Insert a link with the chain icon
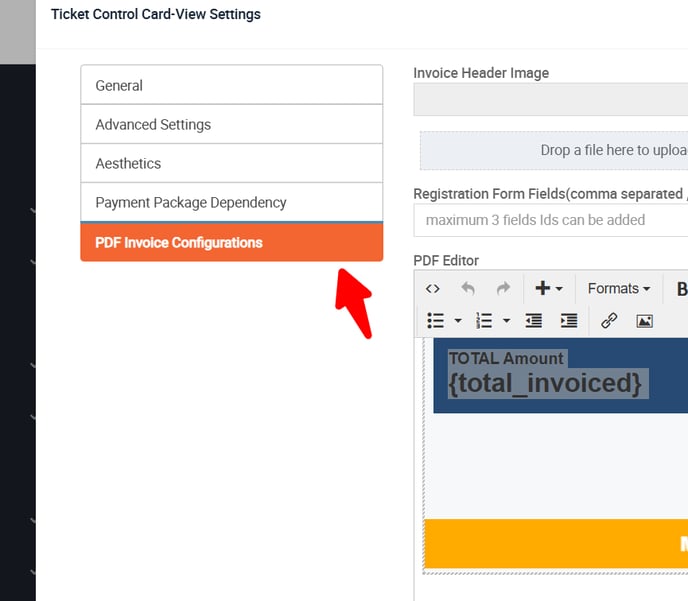This screenshot has width=688, height=601. [x=609, y=321]
